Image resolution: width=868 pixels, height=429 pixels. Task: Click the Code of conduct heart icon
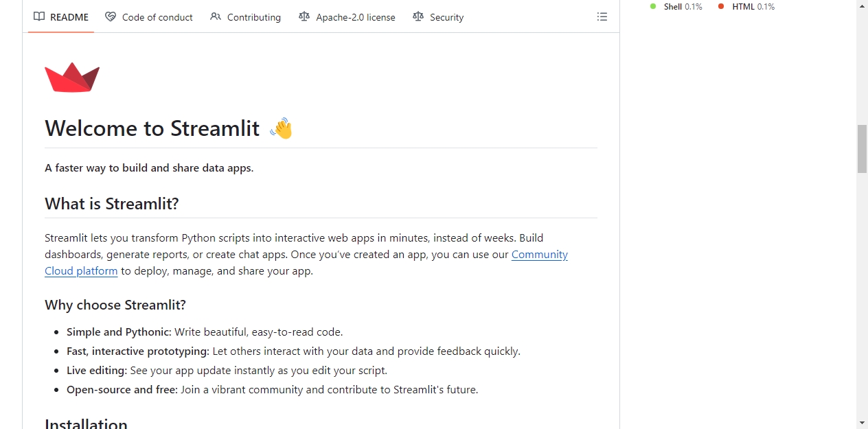point(111,17)
